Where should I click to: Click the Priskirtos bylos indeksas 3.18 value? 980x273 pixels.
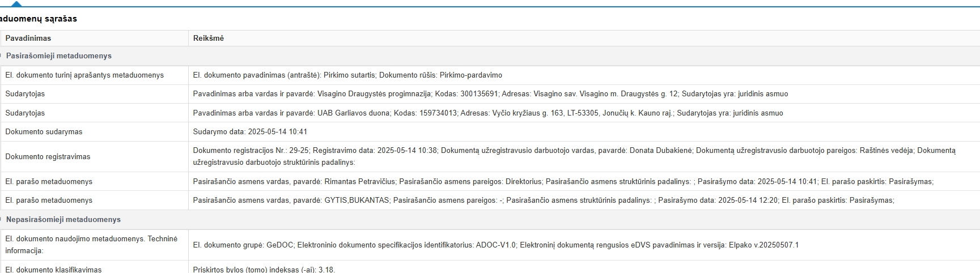tap(264, 270)
